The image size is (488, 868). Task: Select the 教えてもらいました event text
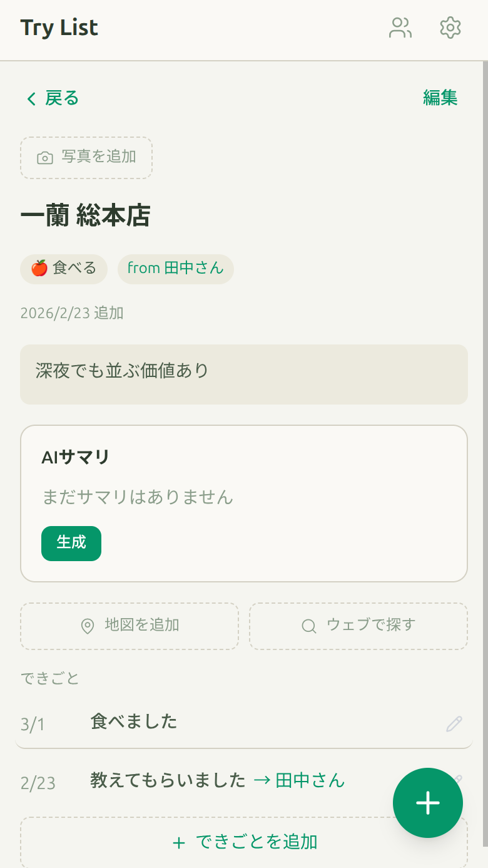[x=168, y=780]
